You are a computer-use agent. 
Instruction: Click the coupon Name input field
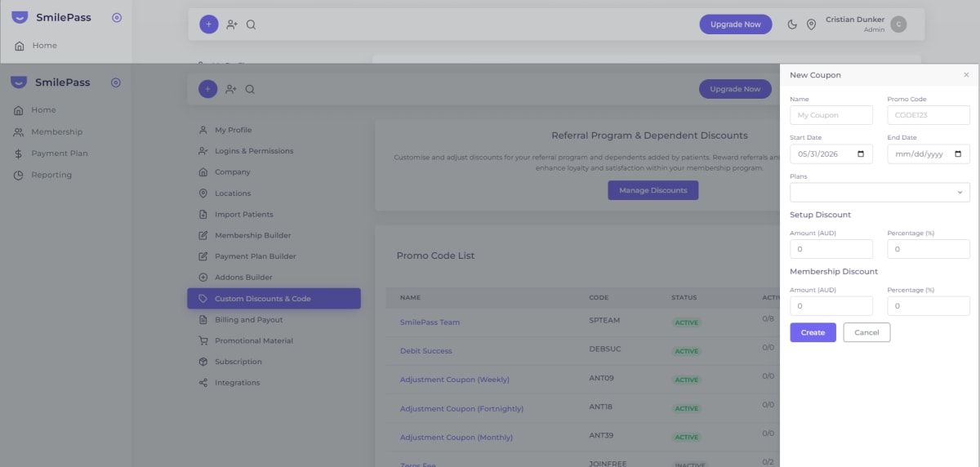pos(831,115)
